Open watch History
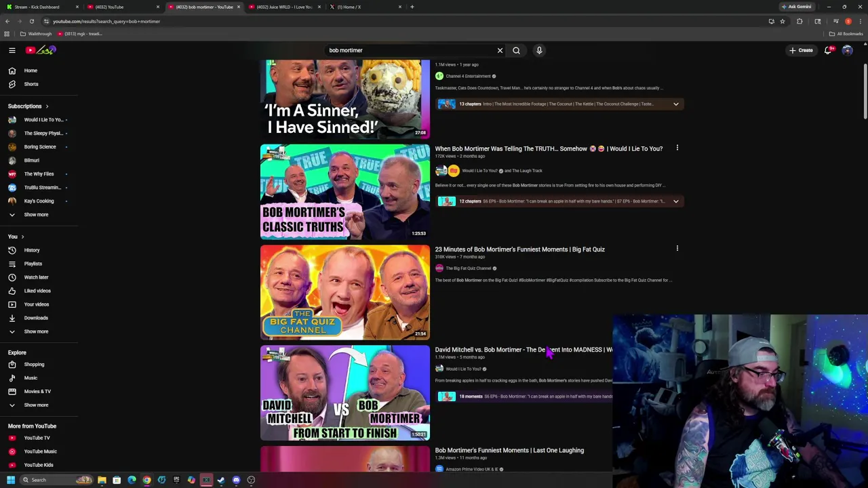The width and height of the screenshot is (868, 488). pyautogui.click(x=31, y=250)
